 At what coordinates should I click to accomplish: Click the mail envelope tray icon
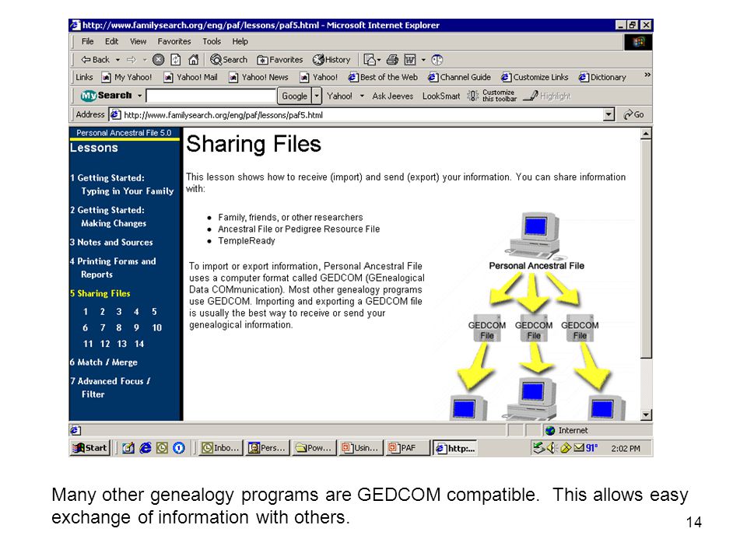click(x=579, y=448)
